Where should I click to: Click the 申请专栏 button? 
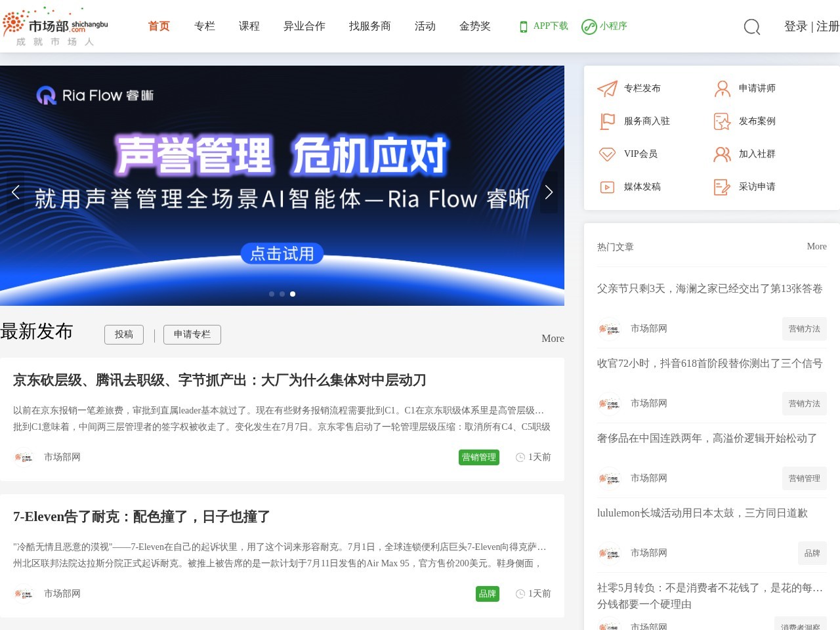(192, 335)
